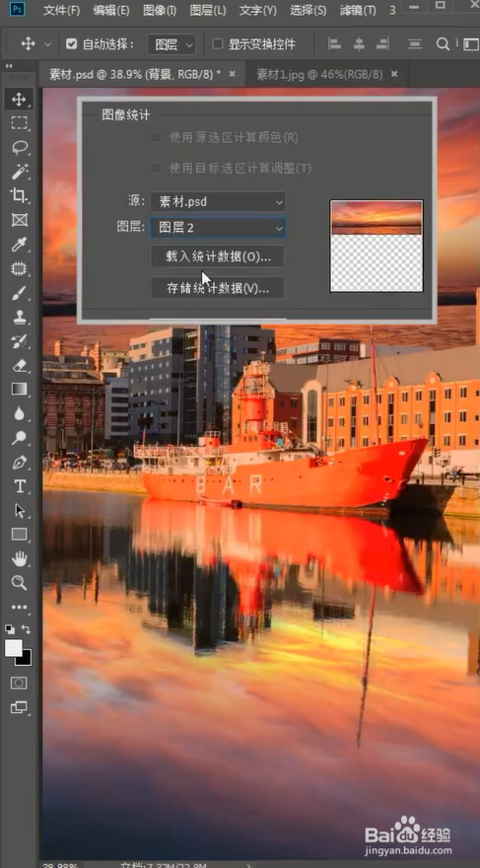This screenshot has width=480, height=868.
Task: Click the align horizontal centers icon
Action: 359,44
